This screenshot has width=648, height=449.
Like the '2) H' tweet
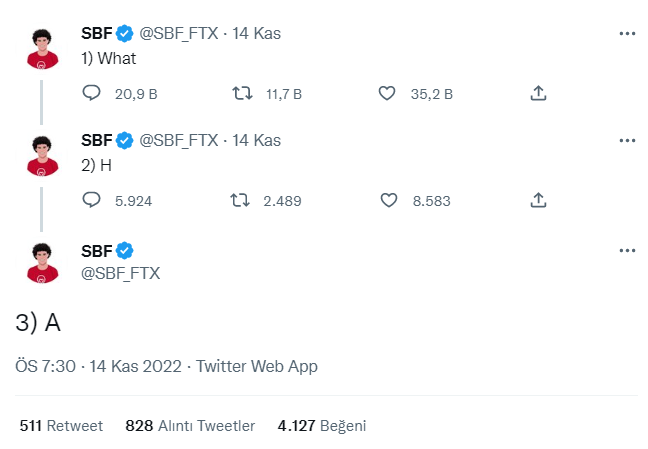tap(389, 200)
